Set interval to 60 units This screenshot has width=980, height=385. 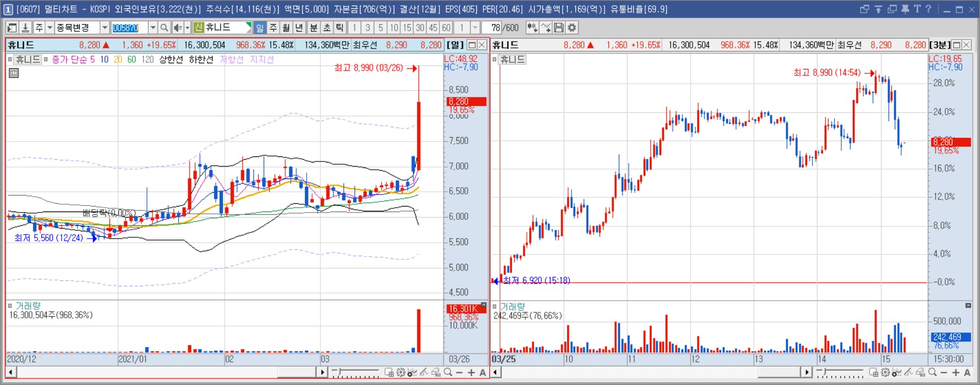[446, 28]
